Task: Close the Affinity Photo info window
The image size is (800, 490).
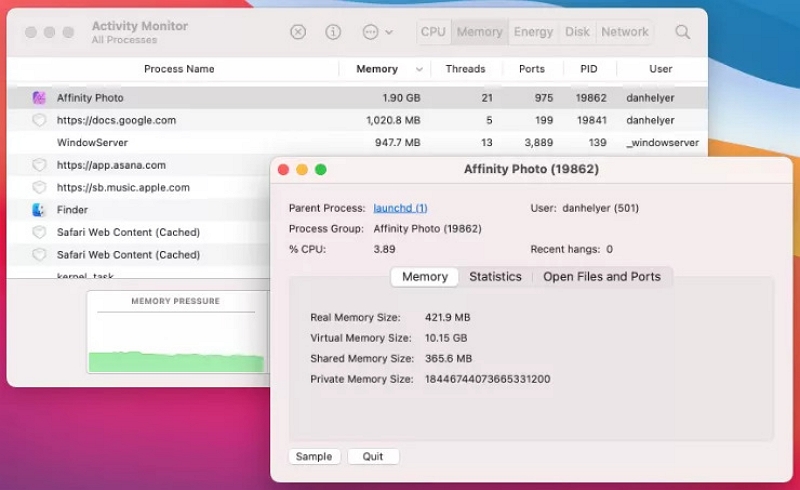Action: pyautogui.click(x=284, y=169)
